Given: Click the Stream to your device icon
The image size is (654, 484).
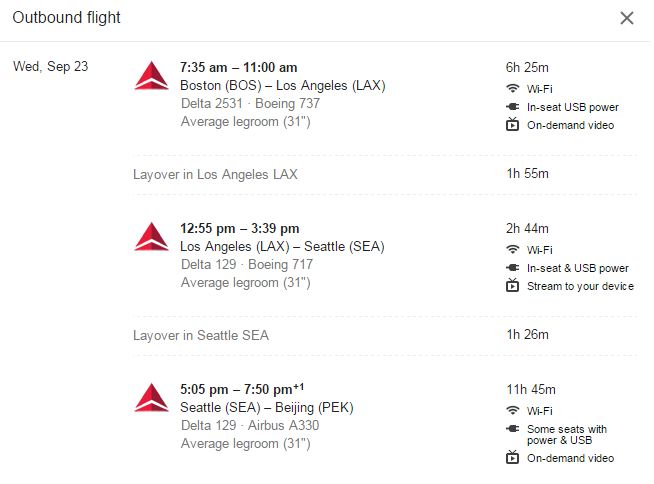Looking at the screenshot, I should pyautogui.click(x=513, y=286).
